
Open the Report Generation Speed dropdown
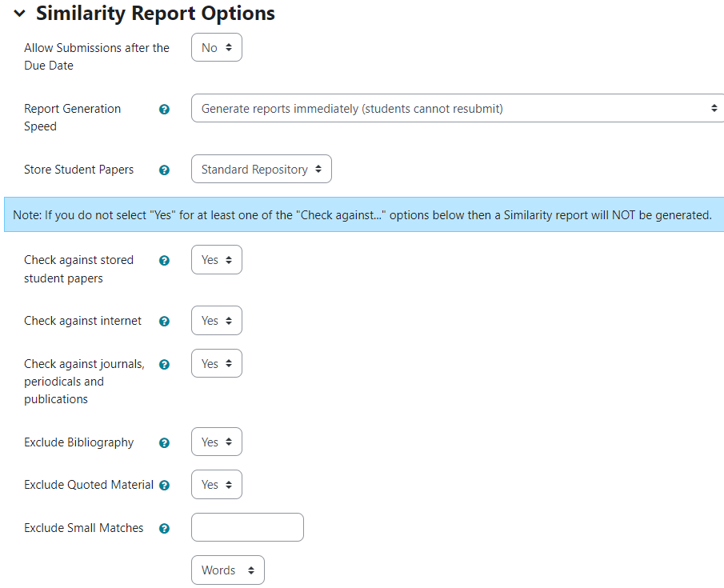[x=458, y=108]
